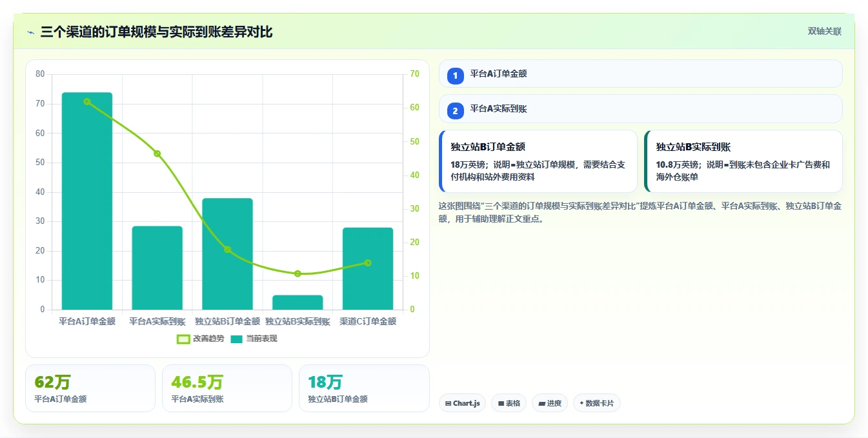Toggle the 改善趋势 legend item
Viewport: 868px width, 438px height.
coord(200,339)
